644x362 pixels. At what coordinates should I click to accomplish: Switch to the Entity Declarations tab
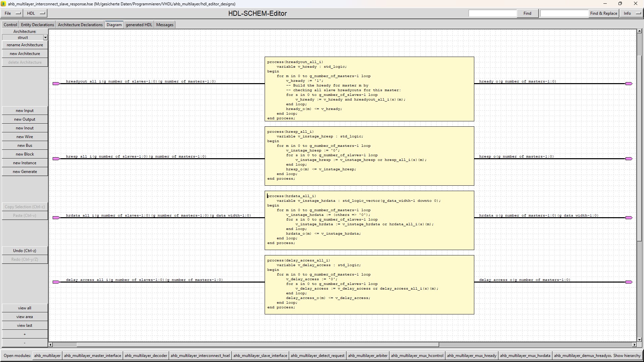pos(37,25)
